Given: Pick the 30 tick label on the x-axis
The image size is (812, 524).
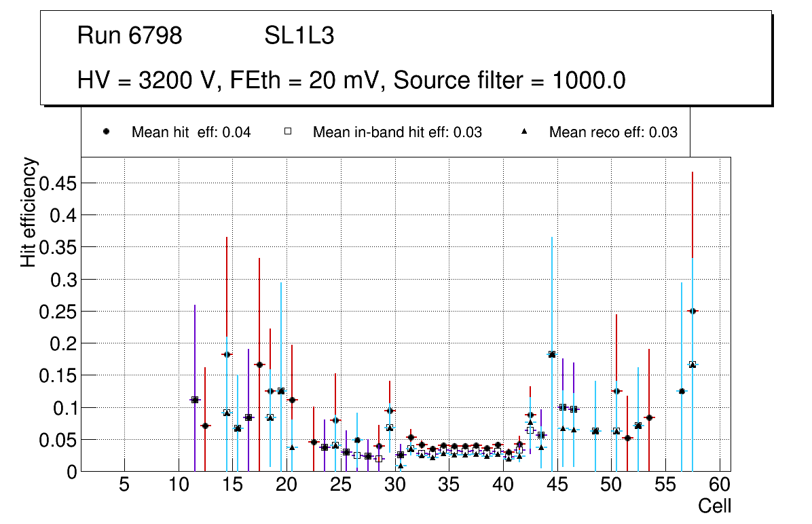Looking at the screenshot, I should click(x=394, y=485).
